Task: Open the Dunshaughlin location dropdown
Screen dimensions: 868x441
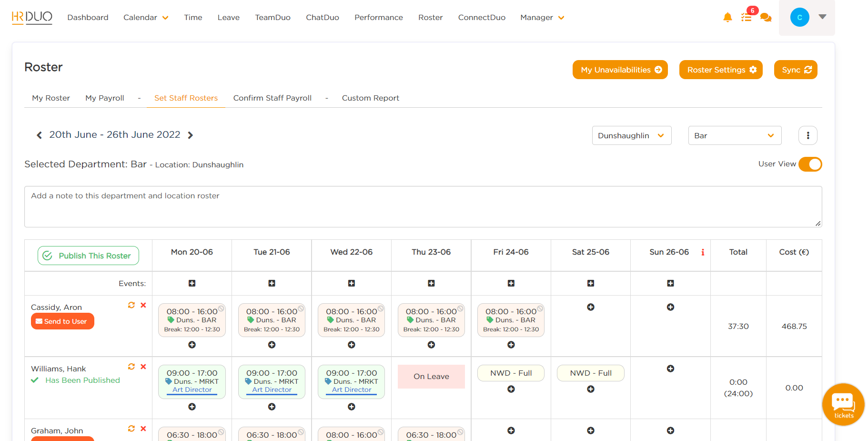Action: click(x=631, y=135)
